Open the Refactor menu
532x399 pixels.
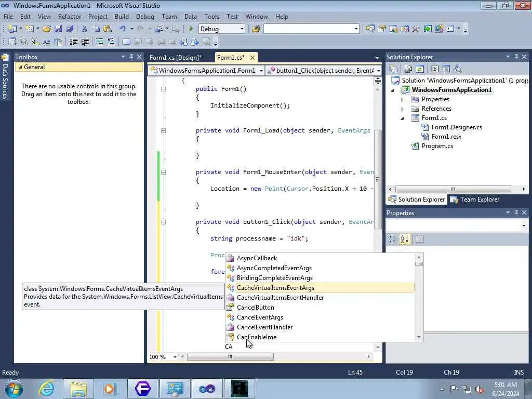tap(70, 17)
